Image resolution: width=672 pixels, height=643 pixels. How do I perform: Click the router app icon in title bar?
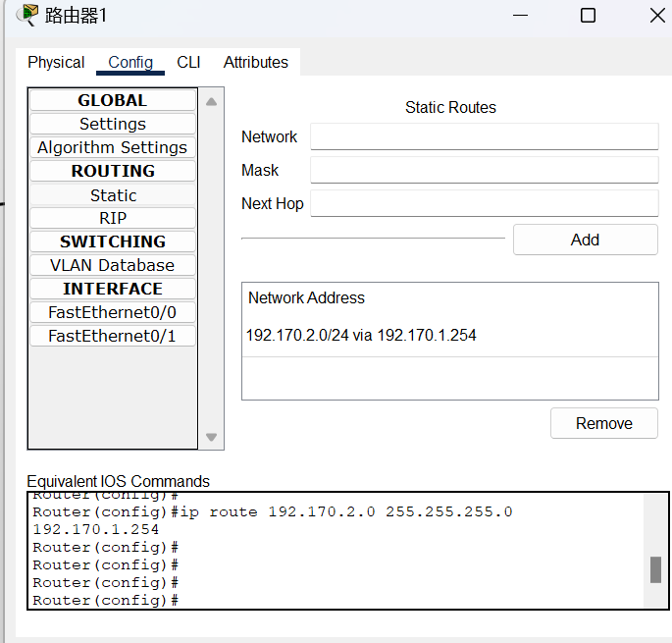coord(30,16)
